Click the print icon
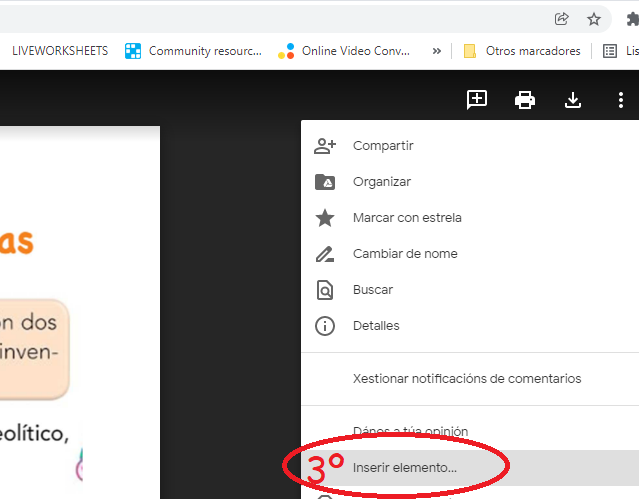 coord(524,99)
